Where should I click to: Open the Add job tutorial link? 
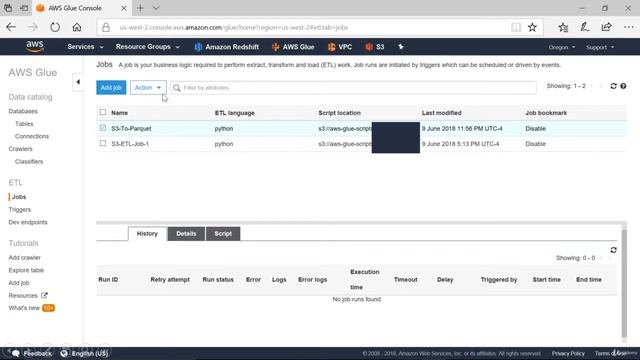pyautogui.click(x=19, y=282)
